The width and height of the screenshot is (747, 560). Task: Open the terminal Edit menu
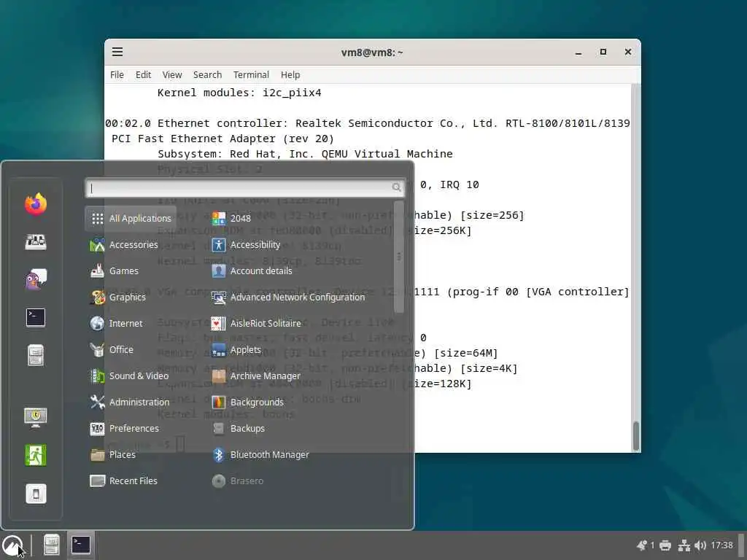143,75
